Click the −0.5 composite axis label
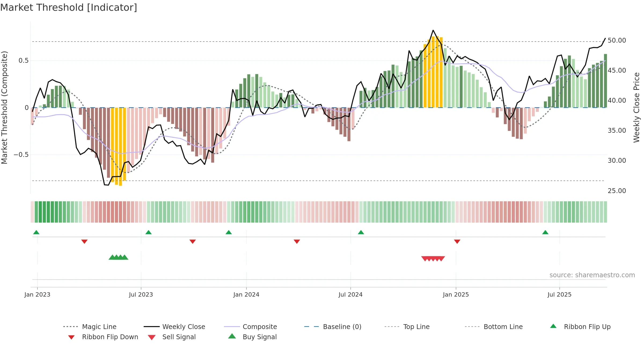Image resolution: width=644 pixels, height=362 pixels. [x=21, y=155]
